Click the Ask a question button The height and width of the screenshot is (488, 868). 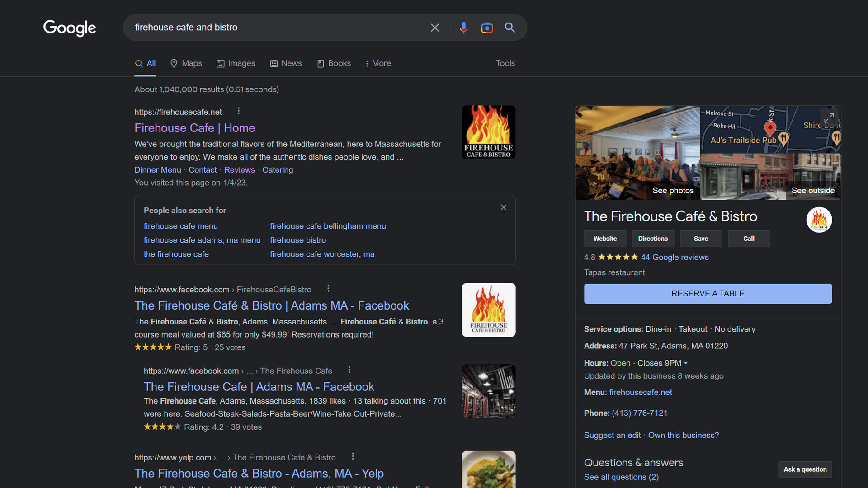point(805,469)
